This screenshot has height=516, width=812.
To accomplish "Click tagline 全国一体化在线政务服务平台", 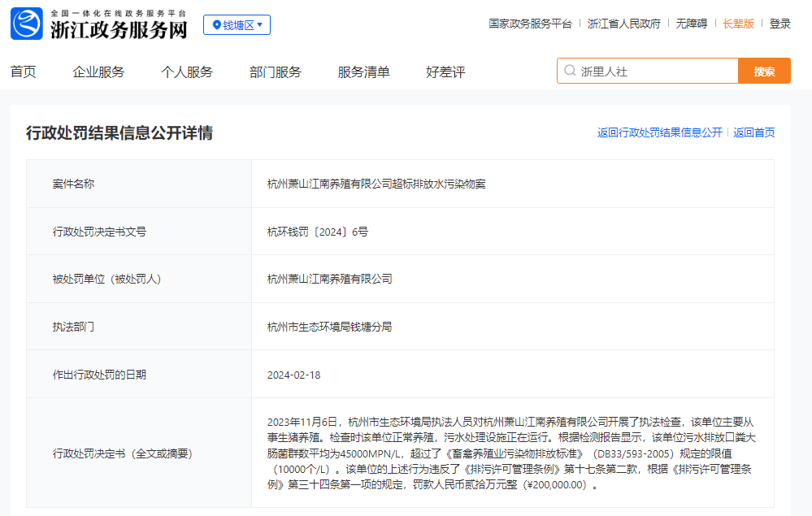I will pyautogui.click(x=118, y=14).
